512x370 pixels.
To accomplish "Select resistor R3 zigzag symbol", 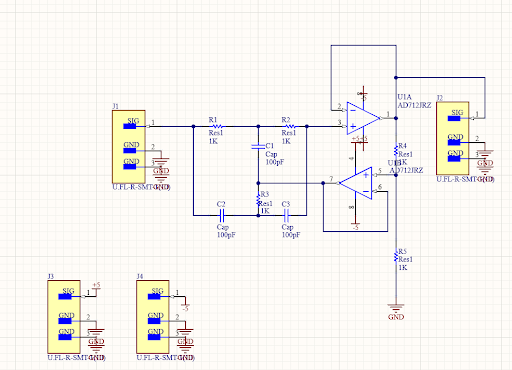I will [x=258, y=201].
